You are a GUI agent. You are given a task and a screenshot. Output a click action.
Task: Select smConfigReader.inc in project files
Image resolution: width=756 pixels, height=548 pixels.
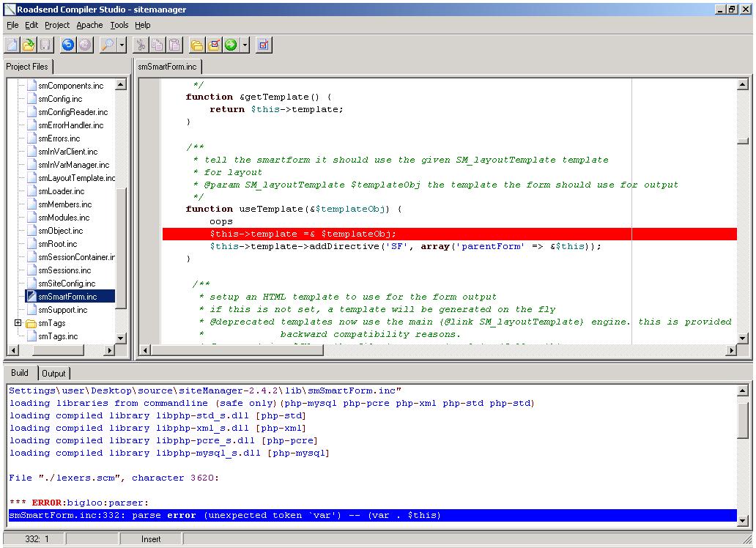(x=73, y=112)
